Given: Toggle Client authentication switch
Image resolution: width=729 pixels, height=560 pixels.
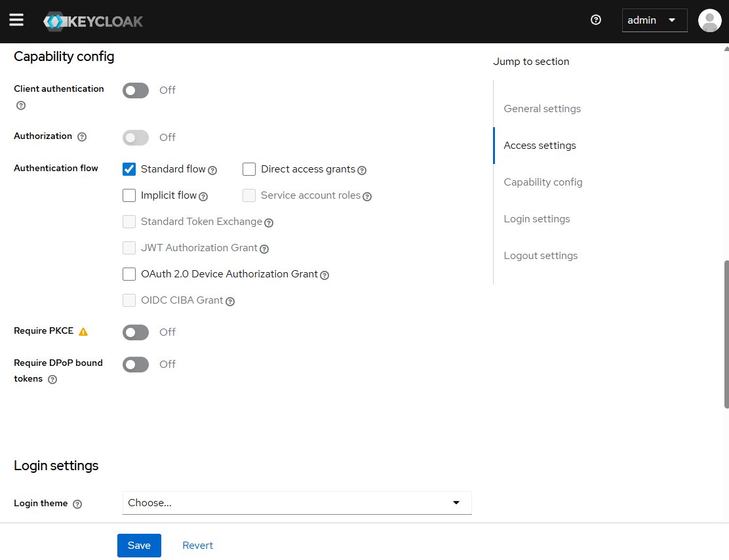Looking at the screenshot, I should 136,90.
